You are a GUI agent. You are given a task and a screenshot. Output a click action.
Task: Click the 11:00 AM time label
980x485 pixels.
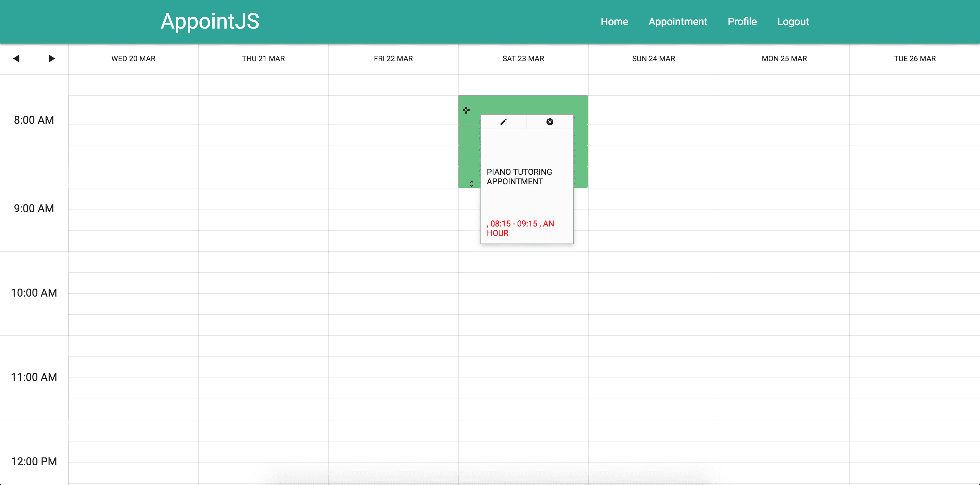click(x=34, y=377)
